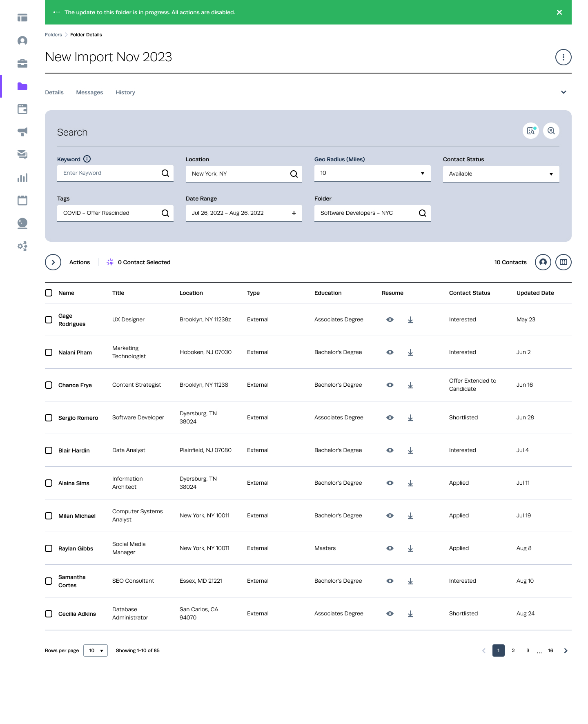Go to the Folders breadcrumb link
The width and height of the screenshot is (588, 724).
click(x=53, y=35)
